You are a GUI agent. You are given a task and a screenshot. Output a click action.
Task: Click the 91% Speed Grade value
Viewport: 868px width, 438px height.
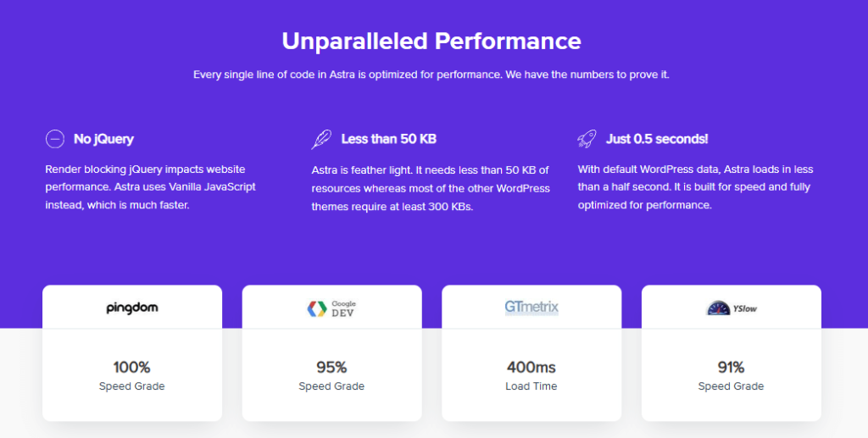[x=731, y=367]
